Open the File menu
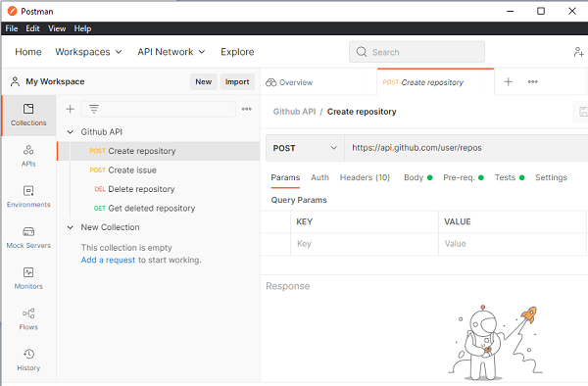This screenshot has height=386, width=588. (x=12, y=28)
